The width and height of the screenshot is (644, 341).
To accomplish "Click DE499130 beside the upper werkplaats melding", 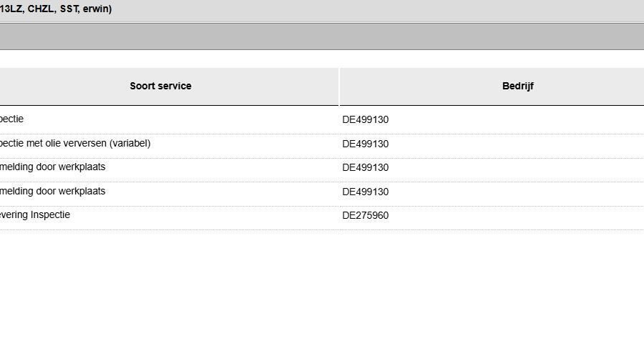I will coord(365,168).
